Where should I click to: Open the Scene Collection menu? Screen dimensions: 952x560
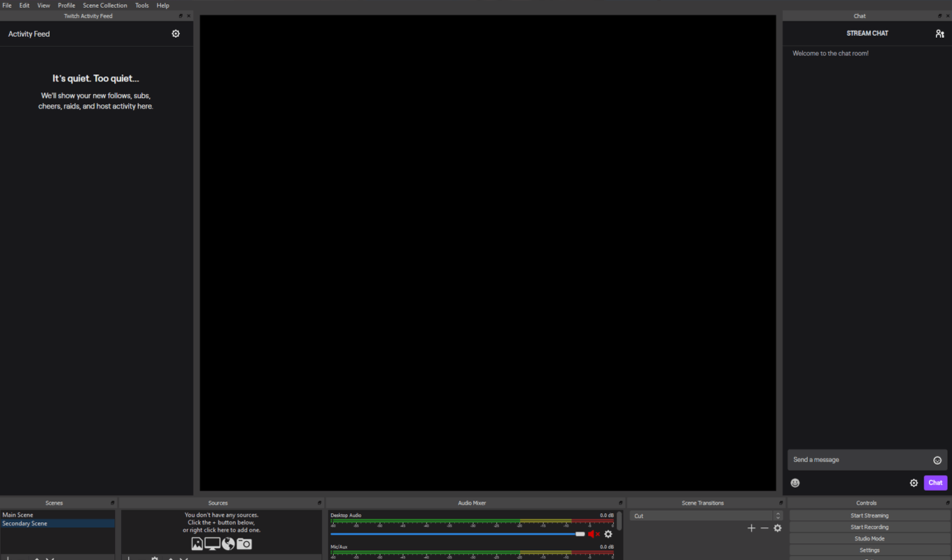[x=105, y=5]
